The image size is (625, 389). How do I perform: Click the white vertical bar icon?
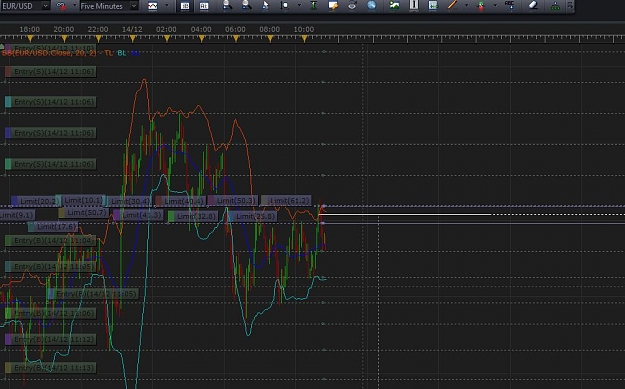pos(414,5)
